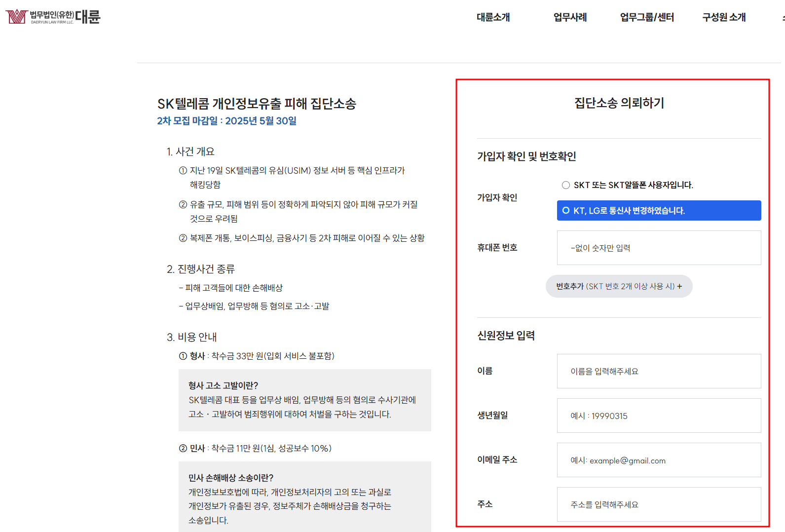Select KT, LG로 통신사 변경하였습니다 option

(659, 211)
